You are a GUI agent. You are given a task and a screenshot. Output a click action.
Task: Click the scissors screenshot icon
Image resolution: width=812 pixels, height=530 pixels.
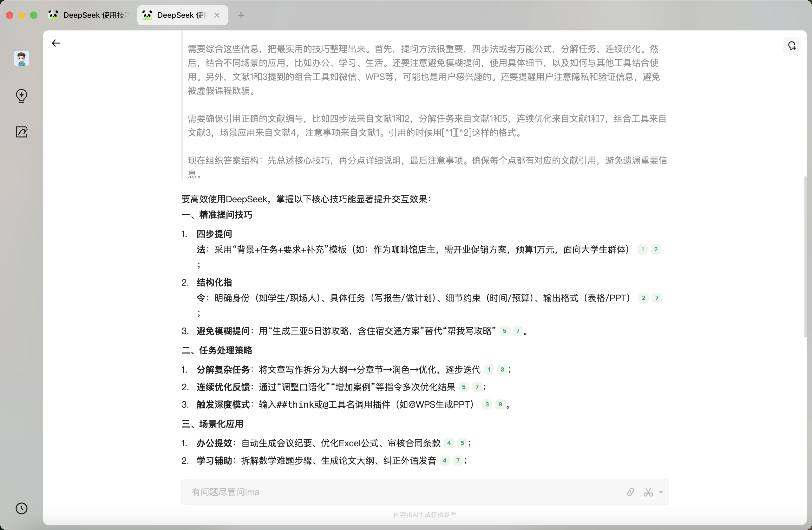tap(648, 492)
